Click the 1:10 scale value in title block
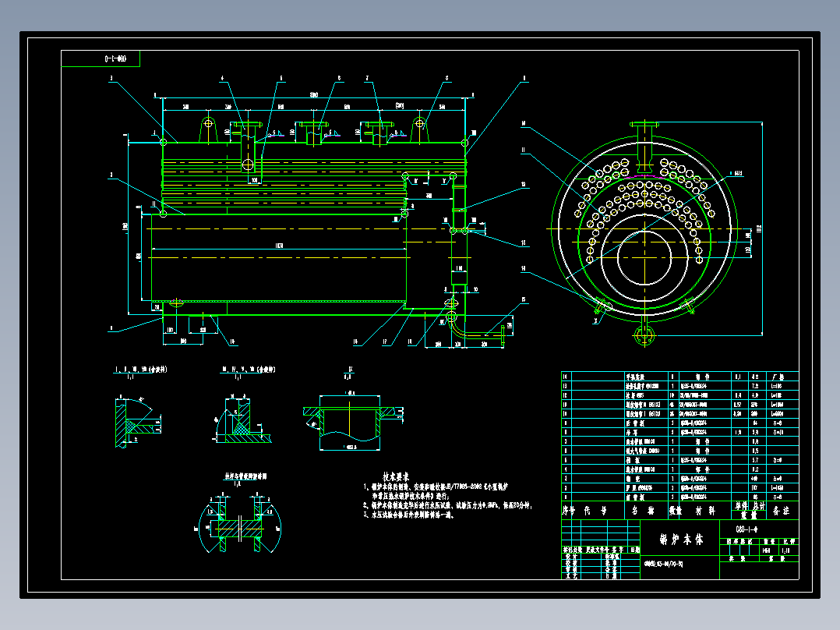This screenshot has width=840, height=630. click(x=785, y=550)
